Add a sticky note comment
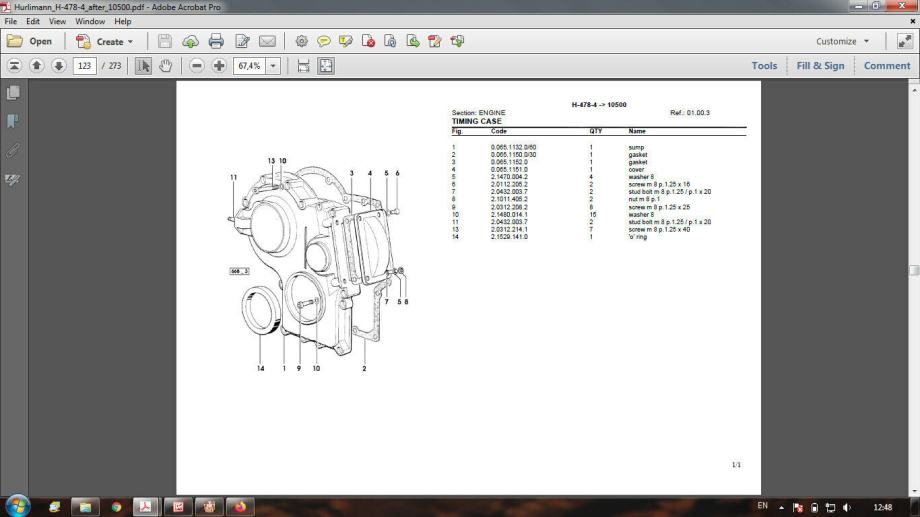 click(x=324, y=41)
